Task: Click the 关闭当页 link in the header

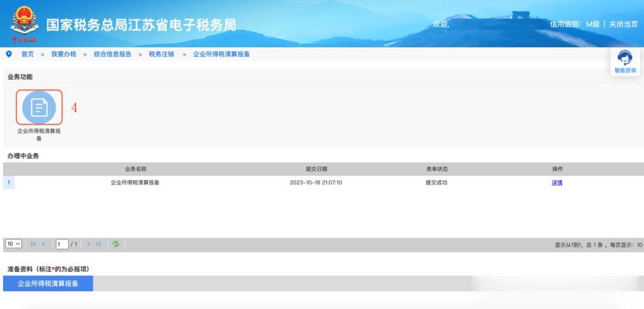Action: point(624,24)
